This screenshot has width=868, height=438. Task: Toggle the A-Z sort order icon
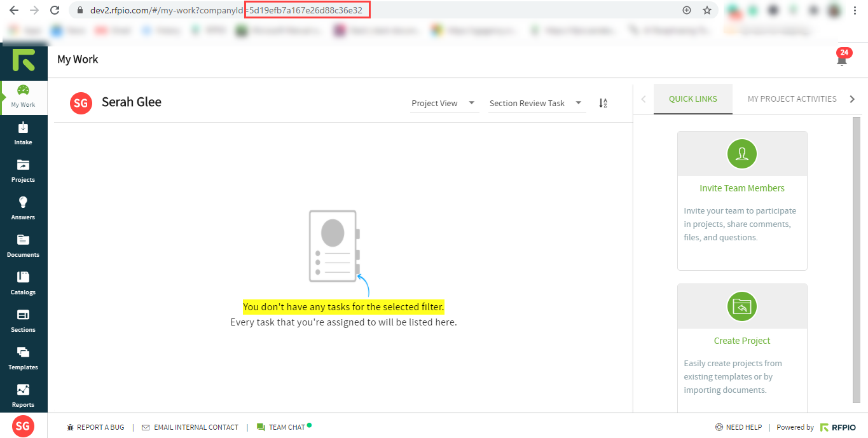[603, 103]
